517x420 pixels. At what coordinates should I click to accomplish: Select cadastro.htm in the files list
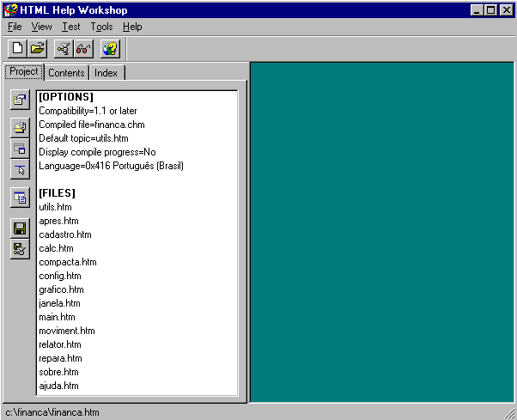coord(65,234)
